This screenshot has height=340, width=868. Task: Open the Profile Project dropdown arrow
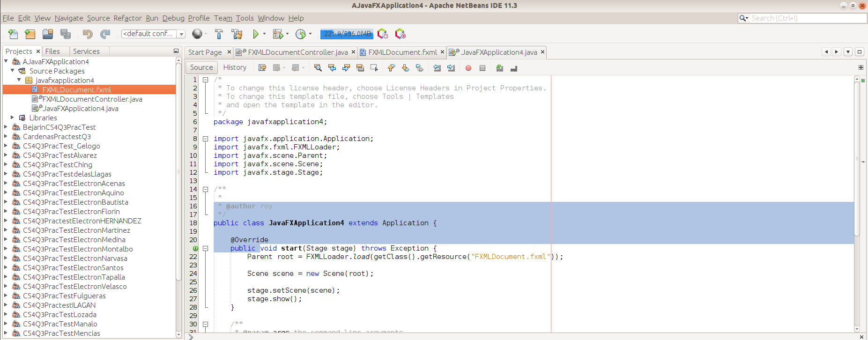pos(310,34)
